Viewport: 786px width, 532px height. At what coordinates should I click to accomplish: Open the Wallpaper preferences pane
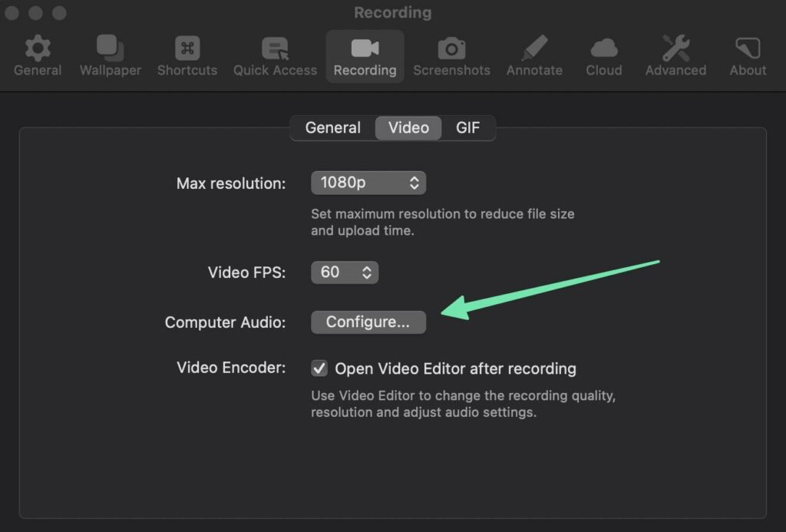click(x=109, y=50)
